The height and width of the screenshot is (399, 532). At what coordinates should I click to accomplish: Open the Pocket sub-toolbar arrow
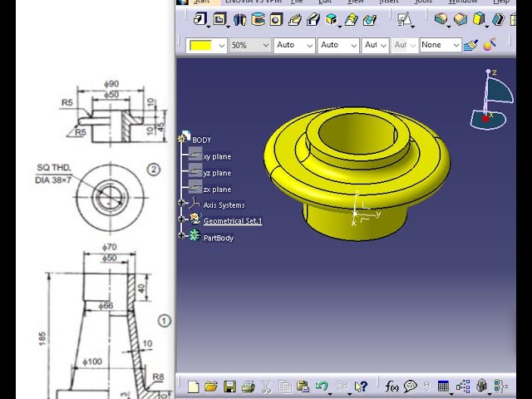click(228, 27)
